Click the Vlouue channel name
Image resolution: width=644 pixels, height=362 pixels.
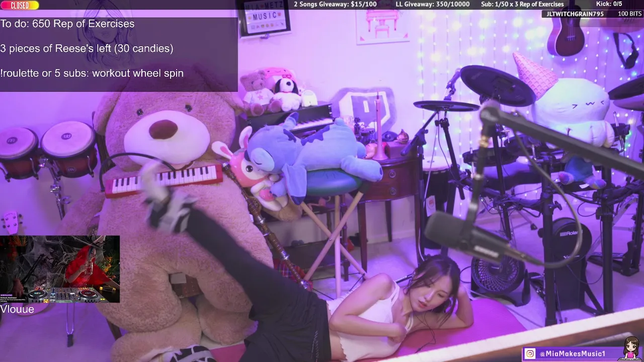pyautogui.click(x=17, y=309)
